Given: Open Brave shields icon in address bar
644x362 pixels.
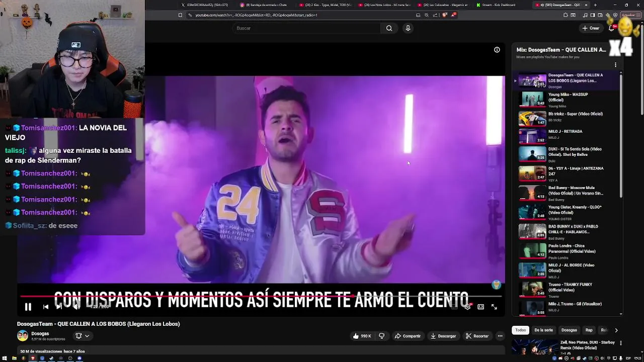Looking at the screenshot, I should [x=445, y=15].
